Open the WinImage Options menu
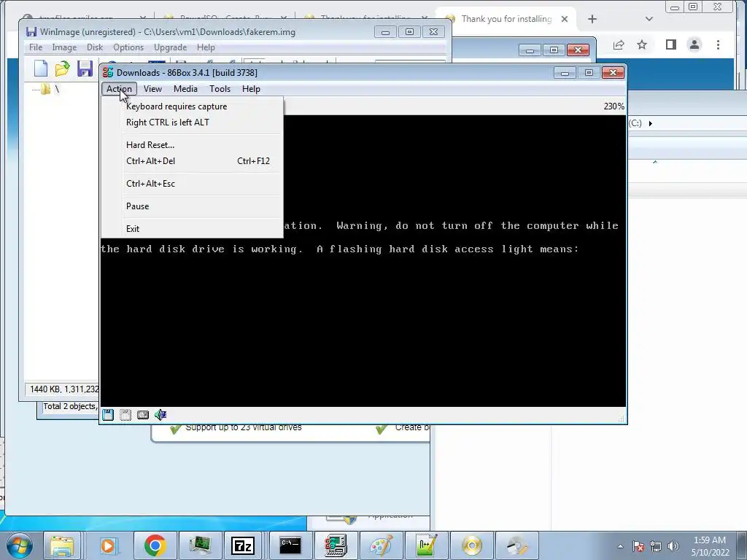 (x=128, y=47)
